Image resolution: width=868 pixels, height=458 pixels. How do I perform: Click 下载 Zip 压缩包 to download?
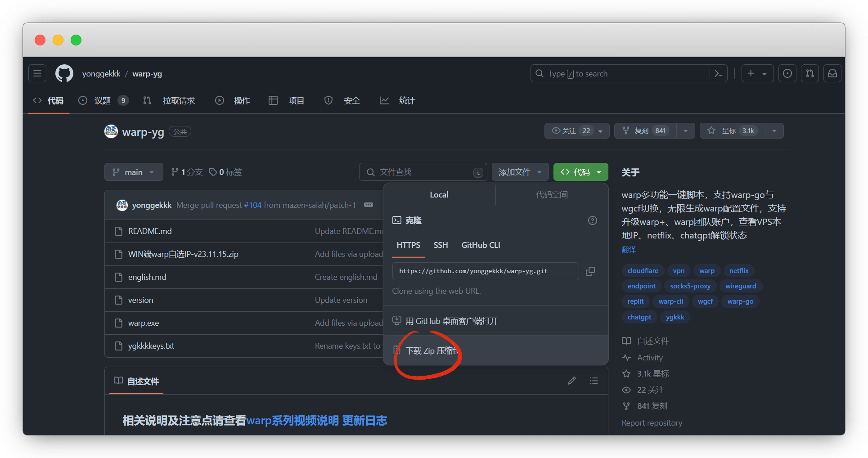(432, 351)
